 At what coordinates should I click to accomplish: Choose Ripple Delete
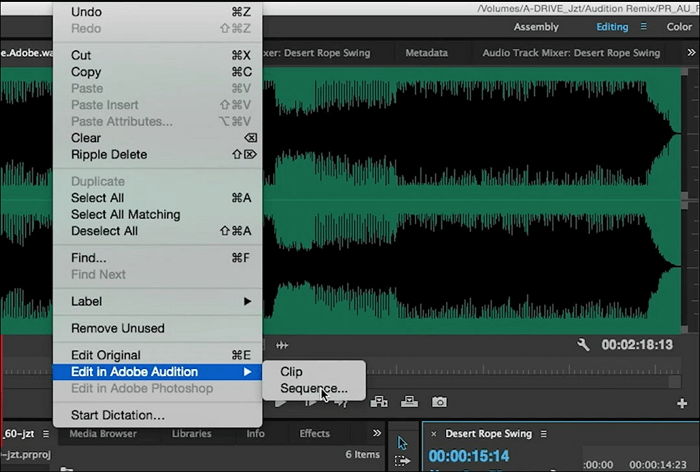click(158, 155)
